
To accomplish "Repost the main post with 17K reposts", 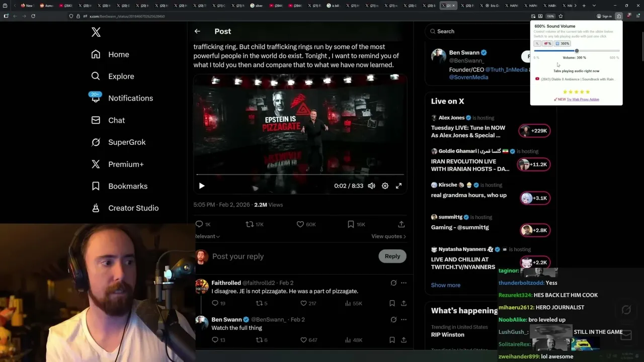I will pyautogui.click(x=254, y=224).
